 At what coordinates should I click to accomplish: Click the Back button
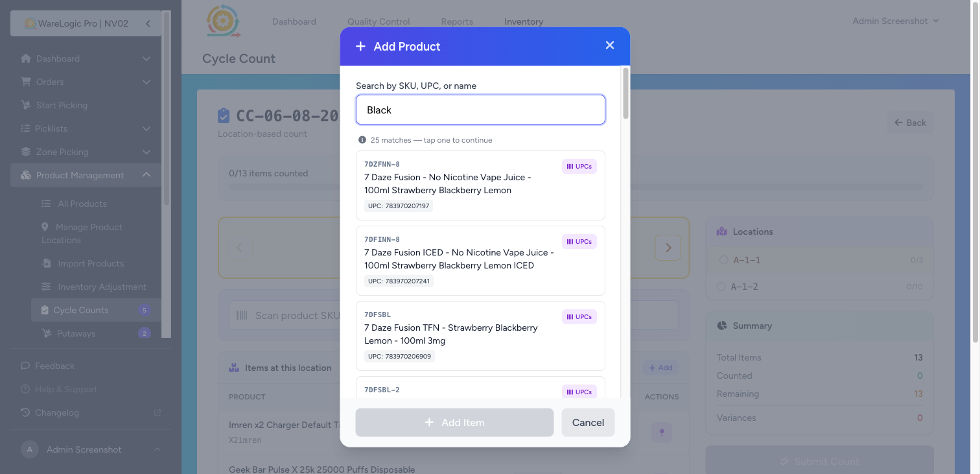pyautogui.click(x=910, y=123)
